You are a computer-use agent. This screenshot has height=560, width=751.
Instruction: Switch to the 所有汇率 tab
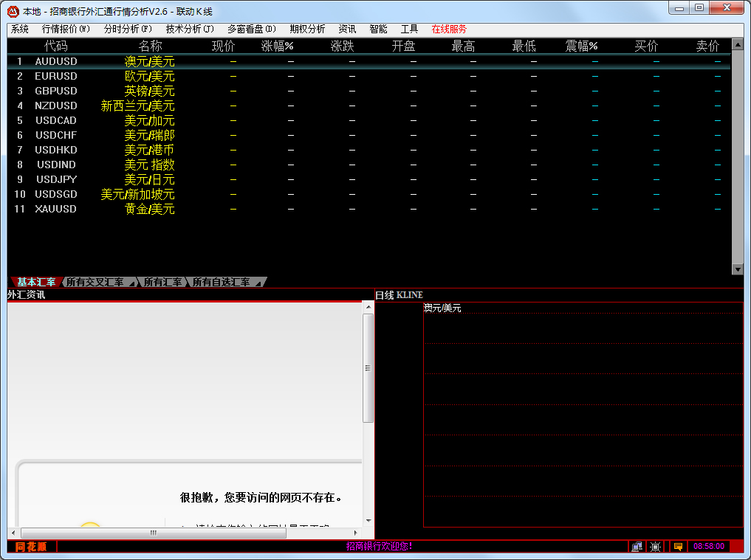tap(163, 283)
